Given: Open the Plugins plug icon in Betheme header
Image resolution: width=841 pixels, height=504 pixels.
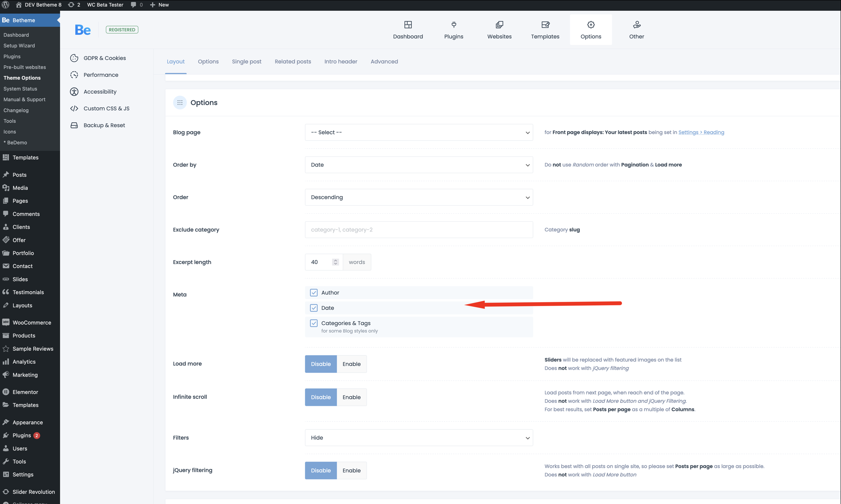Looking at the screenshot, I should point(454,25).
